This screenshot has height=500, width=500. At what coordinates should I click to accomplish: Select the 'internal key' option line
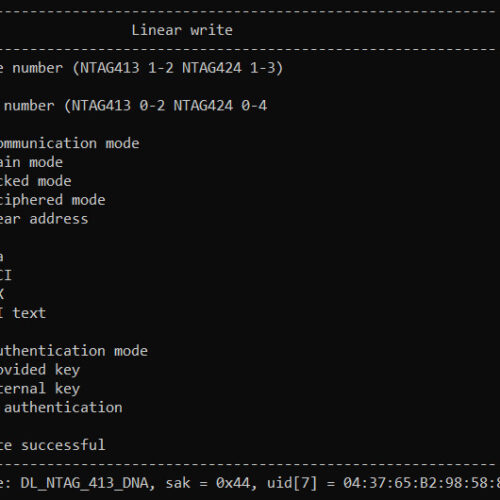pos(40,389)
